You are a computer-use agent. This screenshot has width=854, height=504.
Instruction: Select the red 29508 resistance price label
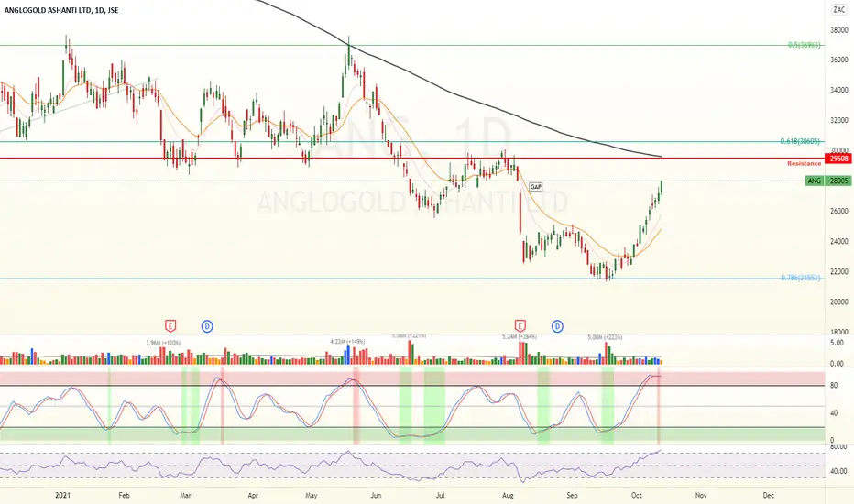838,159
